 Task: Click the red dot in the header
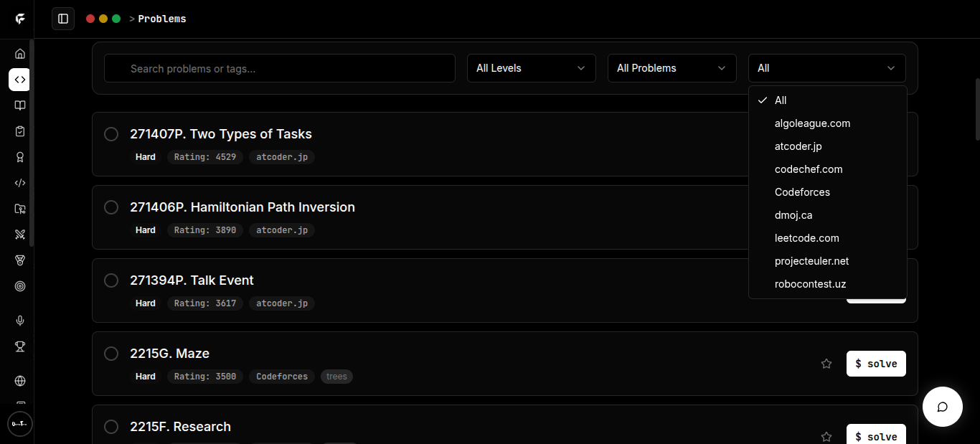[90, 19]
